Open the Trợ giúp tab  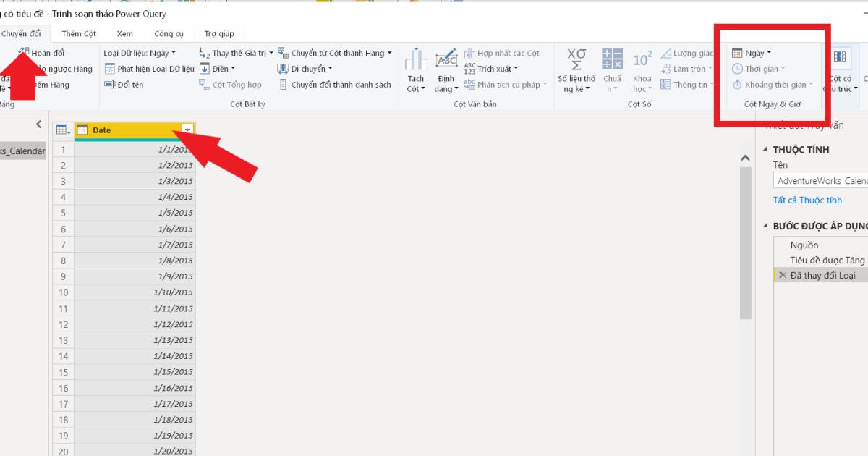(x=219, y=33)
